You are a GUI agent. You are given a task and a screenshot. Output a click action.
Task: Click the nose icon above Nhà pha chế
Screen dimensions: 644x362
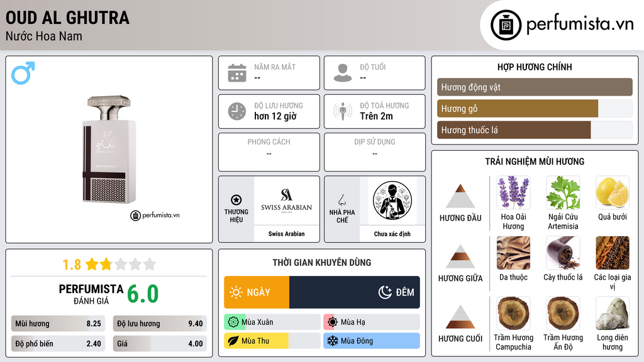coord(341,200)
